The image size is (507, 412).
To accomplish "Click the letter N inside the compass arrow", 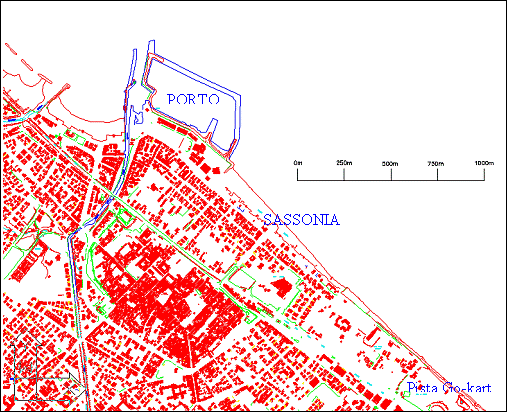I will 25,367.
